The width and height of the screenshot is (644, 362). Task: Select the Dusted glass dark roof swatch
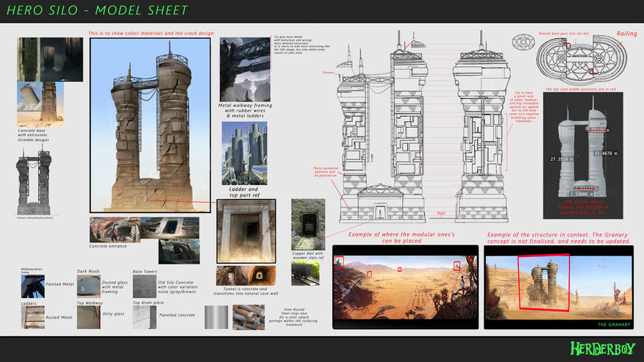(89, 286)
